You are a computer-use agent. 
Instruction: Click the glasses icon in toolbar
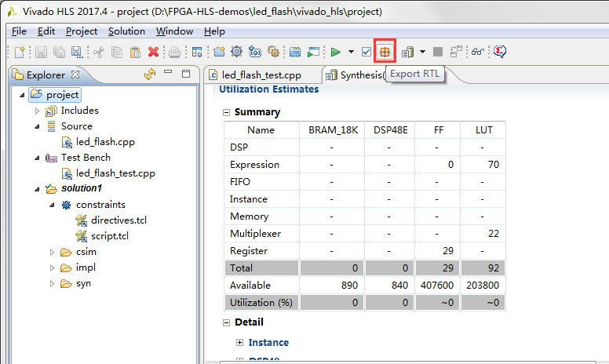coord(476,52)
